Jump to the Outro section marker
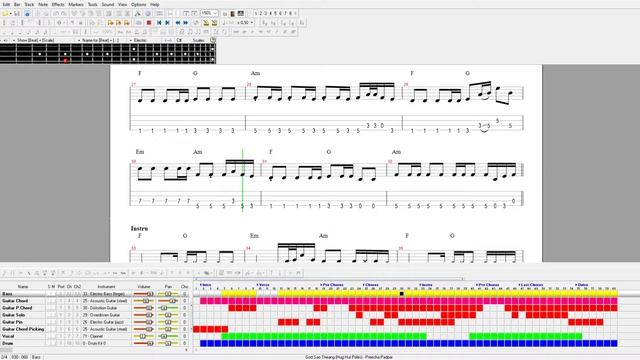Screen dimensions: 640x360 click(x=582, y=285)
